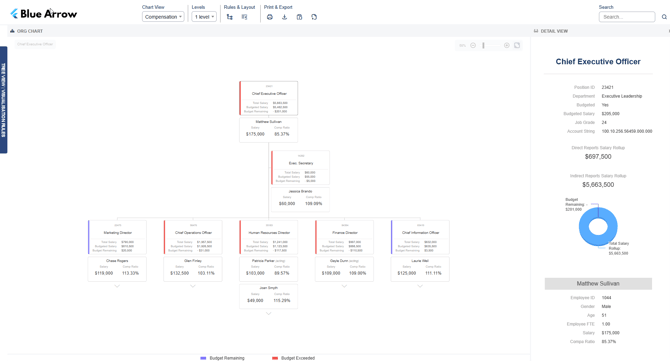The width and height of the screenshot is (670, 361).
Task: Click the tree layout icon under Rules & Layout
Action: [229, 17]
